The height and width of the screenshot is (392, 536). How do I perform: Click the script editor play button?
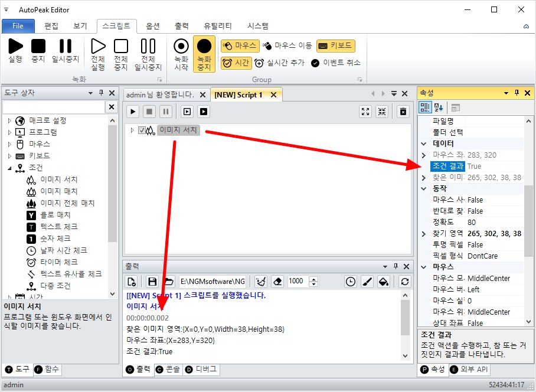click(133, 112)
